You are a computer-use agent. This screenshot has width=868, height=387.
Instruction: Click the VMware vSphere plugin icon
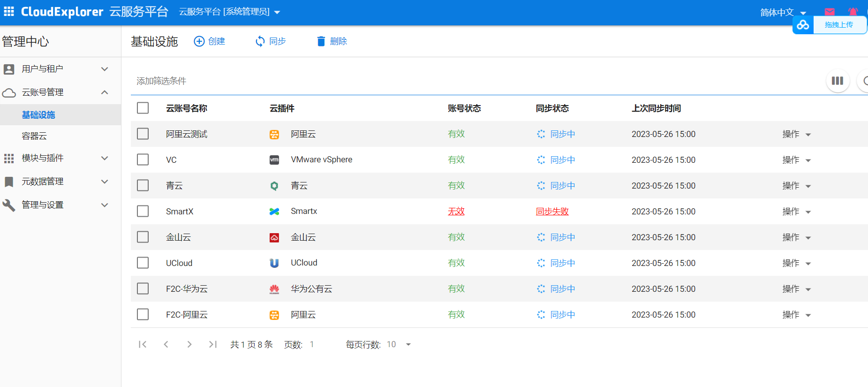[274, 160]
